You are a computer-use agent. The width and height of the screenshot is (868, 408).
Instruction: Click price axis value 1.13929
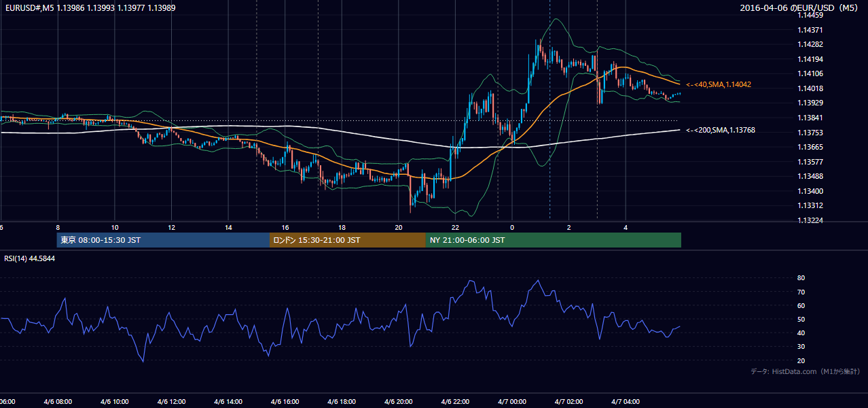810,103
